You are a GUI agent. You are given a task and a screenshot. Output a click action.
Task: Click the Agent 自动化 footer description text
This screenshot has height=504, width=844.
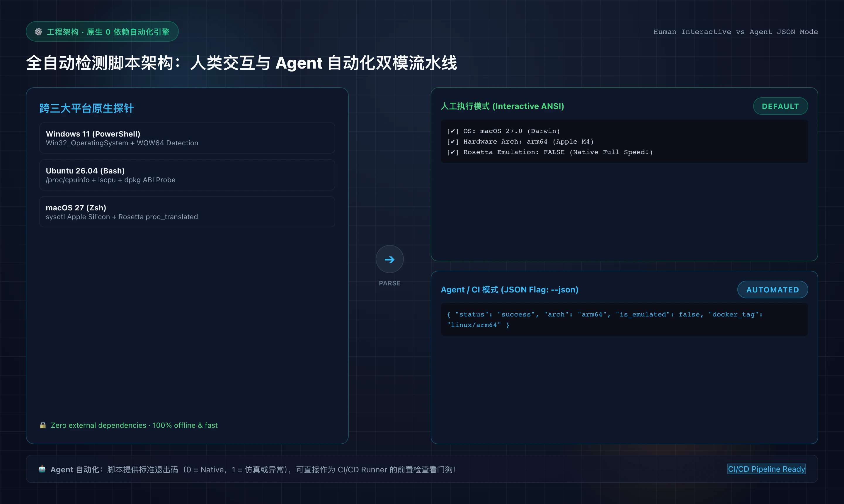[x=253, y=469]
